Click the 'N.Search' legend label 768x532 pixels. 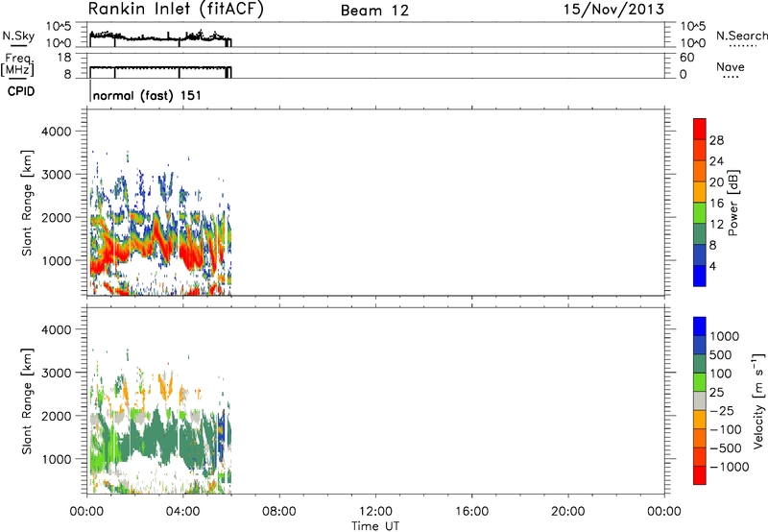click(741, 36)
